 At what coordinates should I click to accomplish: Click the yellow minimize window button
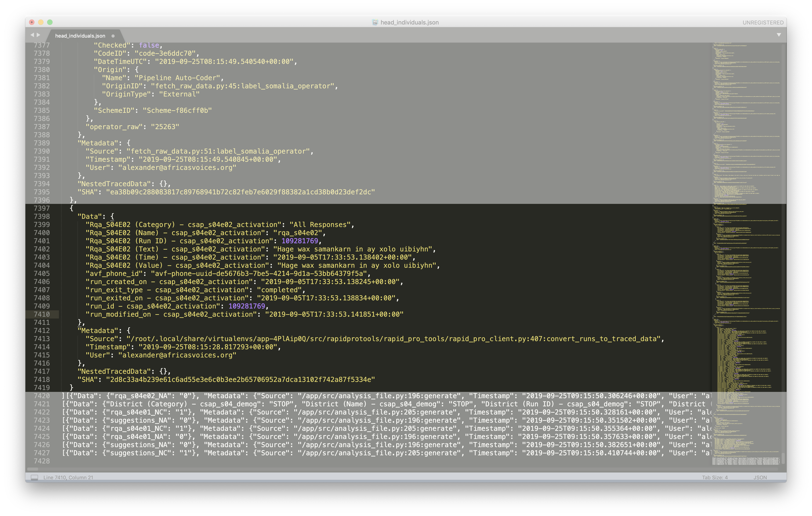pyautogui.click(x=41, y=22)
